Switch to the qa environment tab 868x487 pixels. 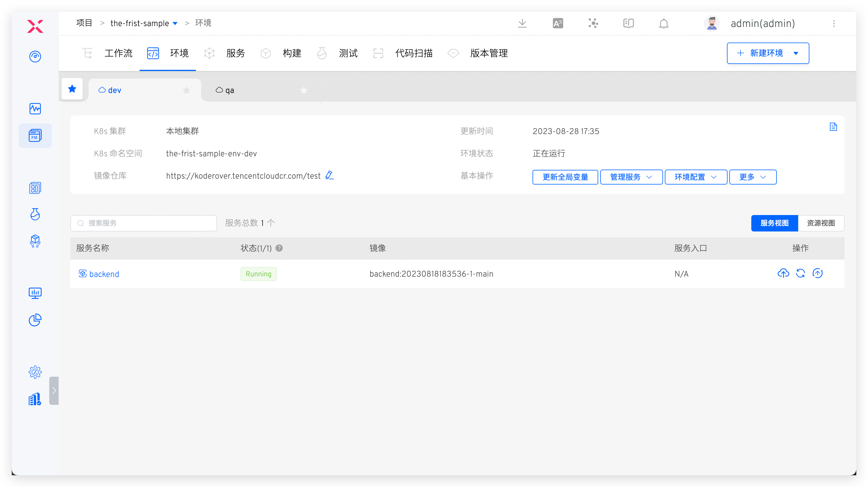[230, 90]
